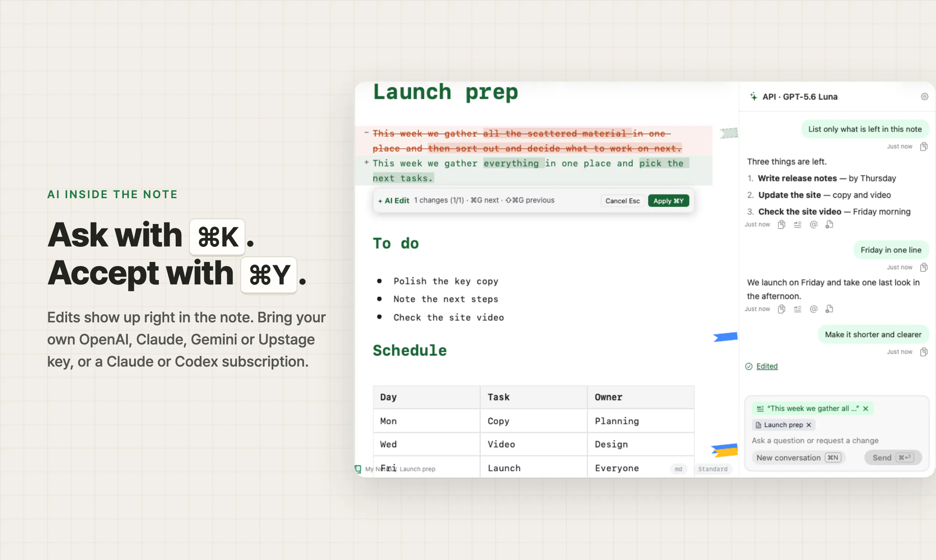Click the "Wed" table cell

click(x=426, y=444)
